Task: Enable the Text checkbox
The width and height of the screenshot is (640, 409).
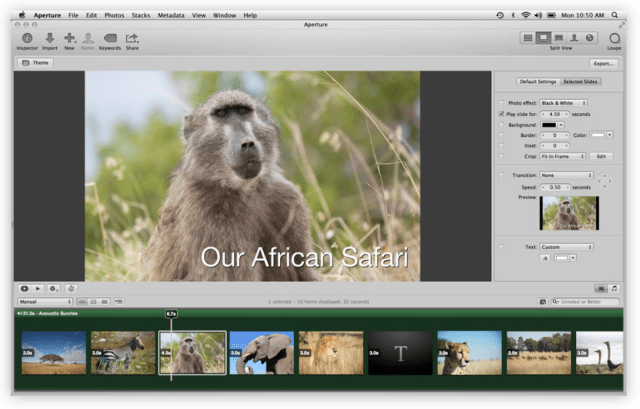Action: (x=501, y=247)
